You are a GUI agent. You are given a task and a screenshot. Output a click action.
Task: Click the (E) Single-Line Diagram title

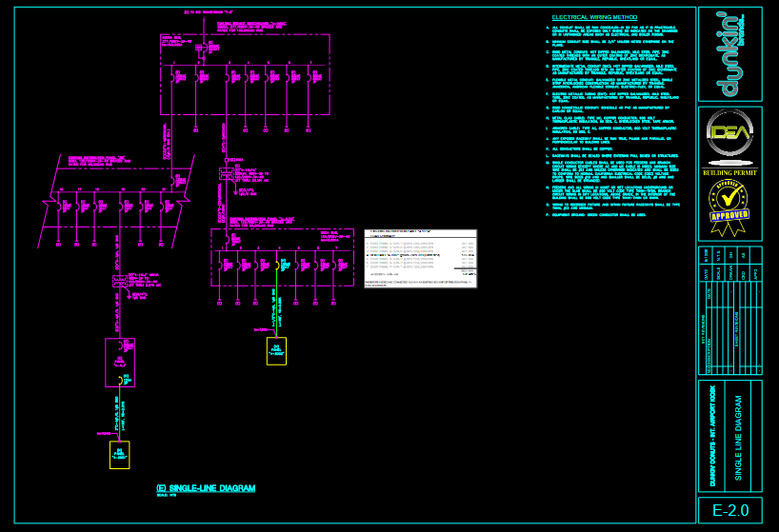pos(206,488)
